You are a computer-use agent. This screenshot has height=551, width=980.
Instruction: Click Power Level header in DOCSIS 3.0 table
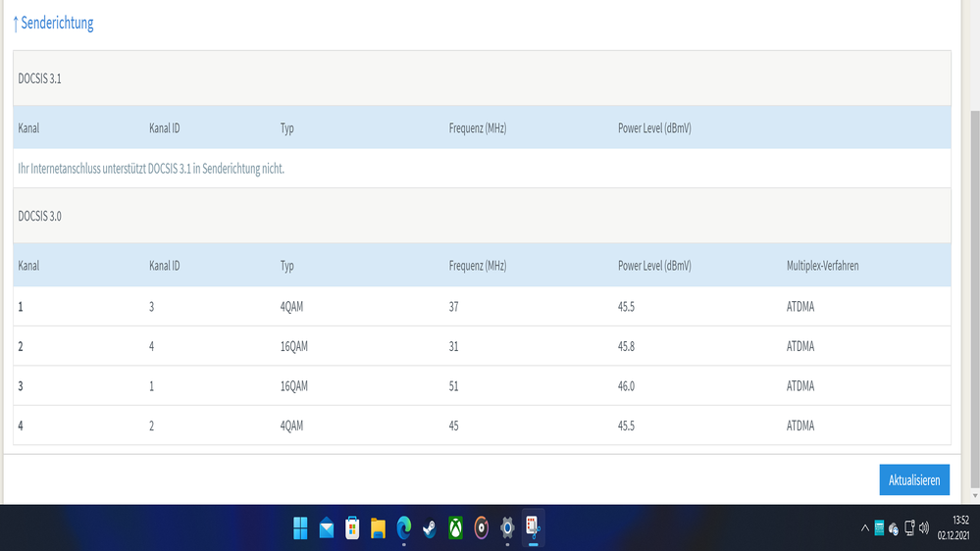click(x=654, y=266)
